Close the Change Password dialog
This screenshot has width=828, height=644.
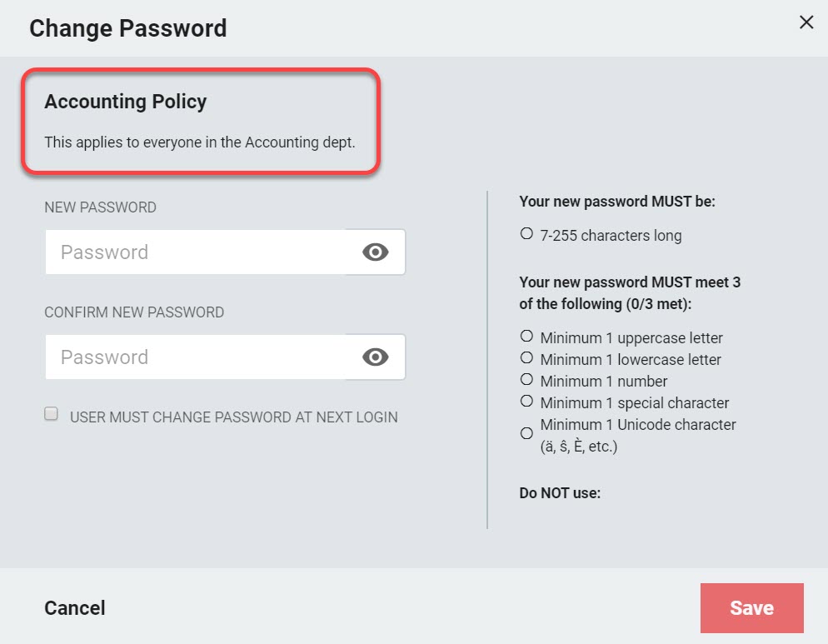pos(806,22)
